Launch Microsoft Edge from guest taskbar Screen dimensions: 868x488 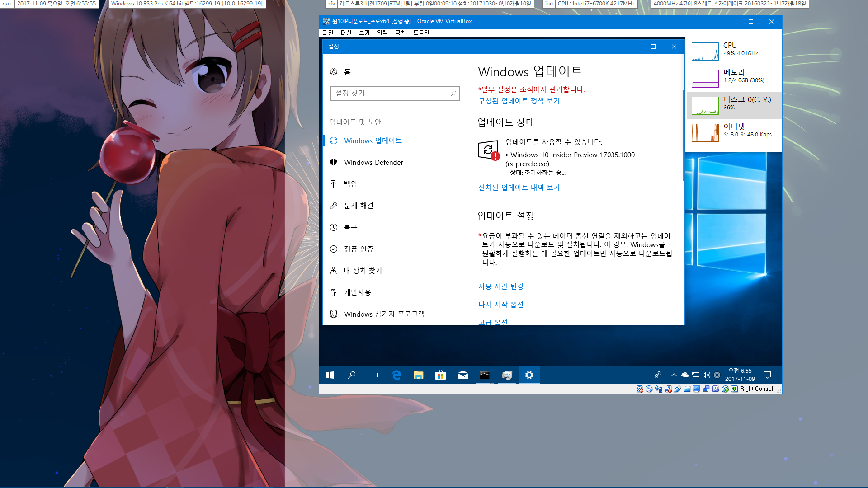(x=396, y=375)
